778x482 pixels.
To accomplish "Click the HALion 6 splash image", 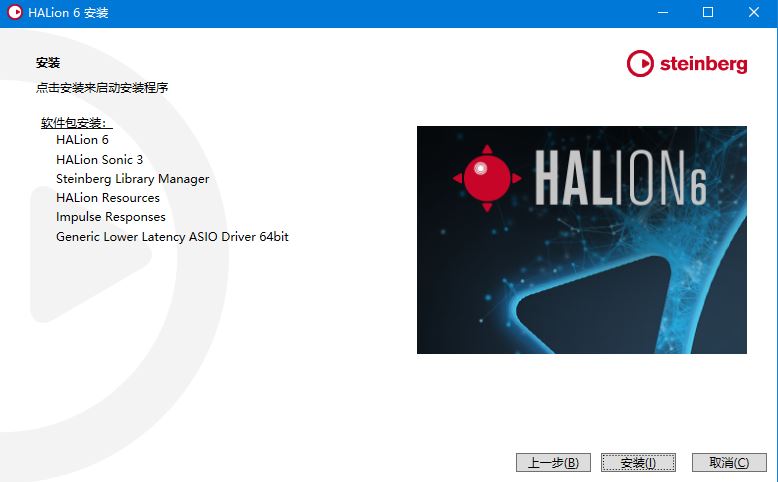I will 582,240.
